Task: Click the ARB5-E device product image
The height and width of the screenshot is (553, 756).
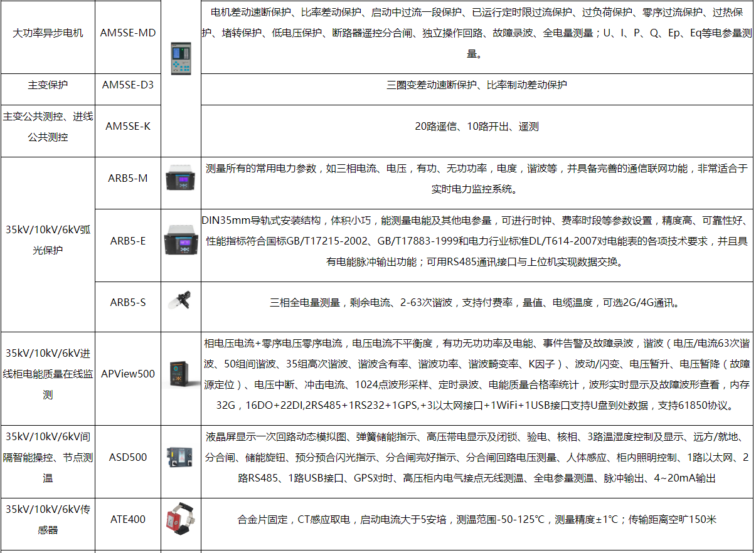Action: (x=181, y=241)
